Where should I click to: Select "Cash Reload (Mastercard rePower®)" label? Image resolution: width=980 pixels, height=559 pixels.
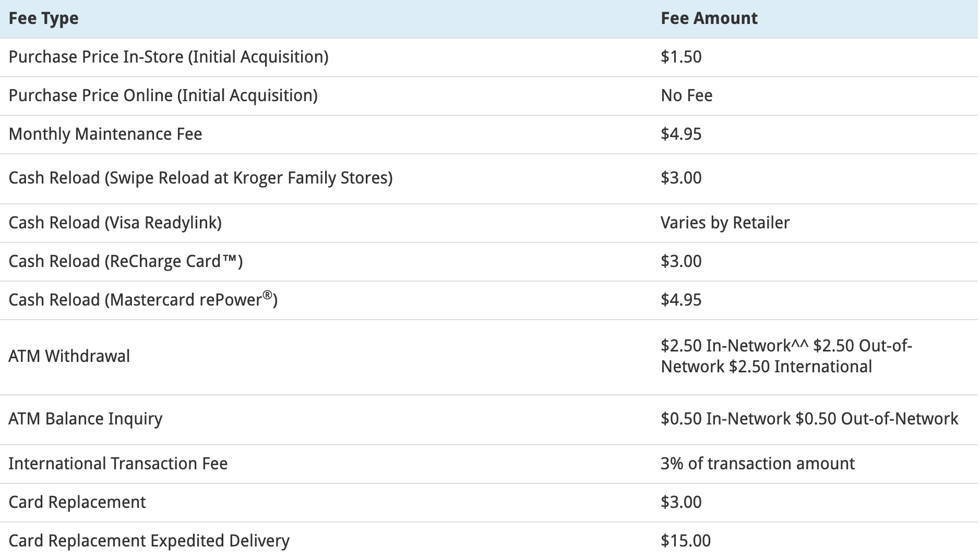click(143, 299)
